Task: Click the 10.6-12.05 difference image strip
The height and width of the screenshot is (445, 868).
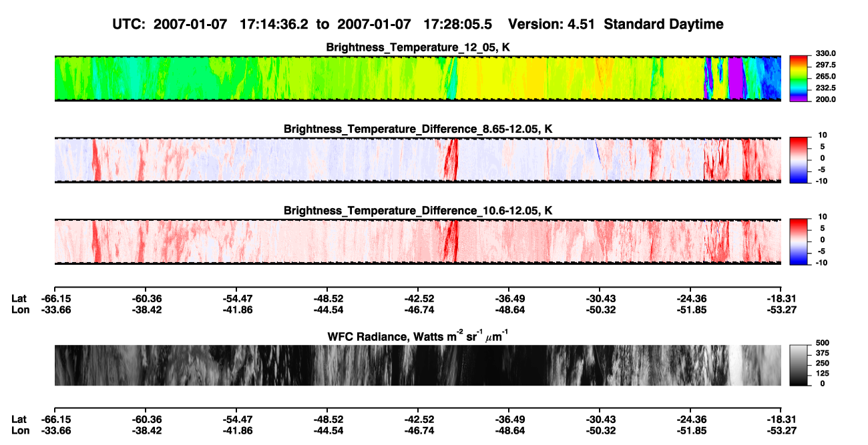Action: [417, 242]
